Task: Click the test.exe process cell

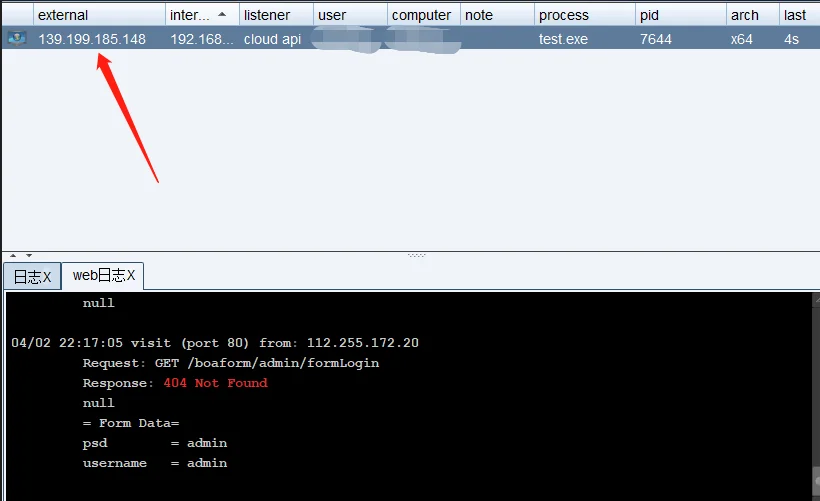Action: click(x=563, y=39)
